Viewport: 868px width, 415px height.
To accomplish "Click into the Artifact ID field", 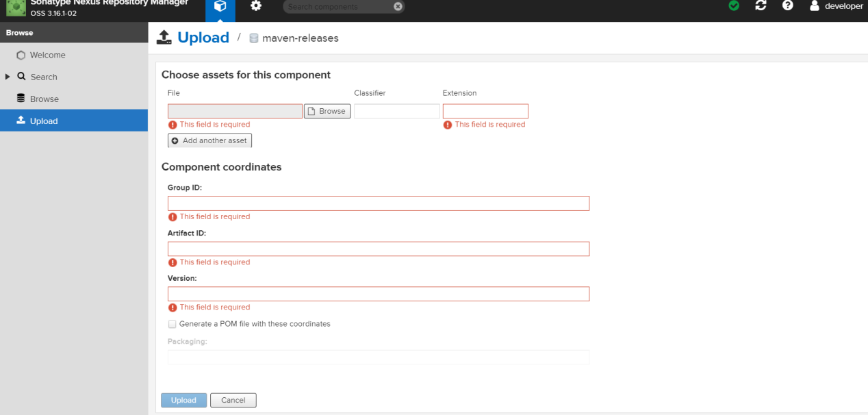I will click(378, 249).
